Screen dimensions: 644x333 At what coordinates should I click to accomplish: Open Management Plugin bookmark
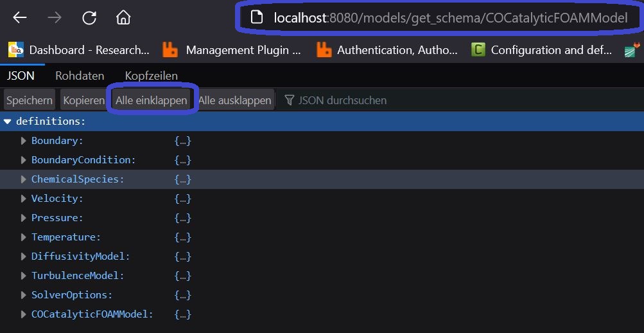point(232,50)
